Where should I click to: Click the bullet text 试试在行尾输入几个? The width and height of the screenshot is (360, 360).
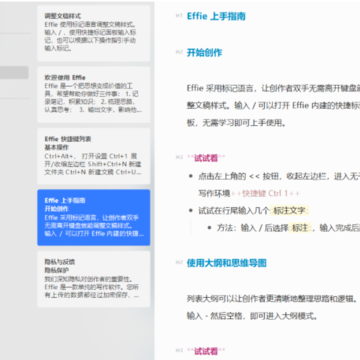pos(234,211)
